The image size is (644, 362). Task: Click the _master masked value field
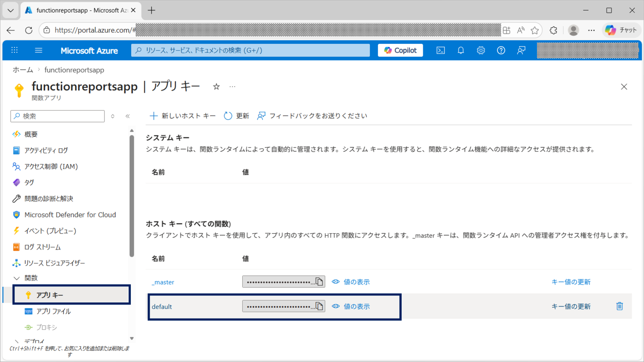(283, 281)
